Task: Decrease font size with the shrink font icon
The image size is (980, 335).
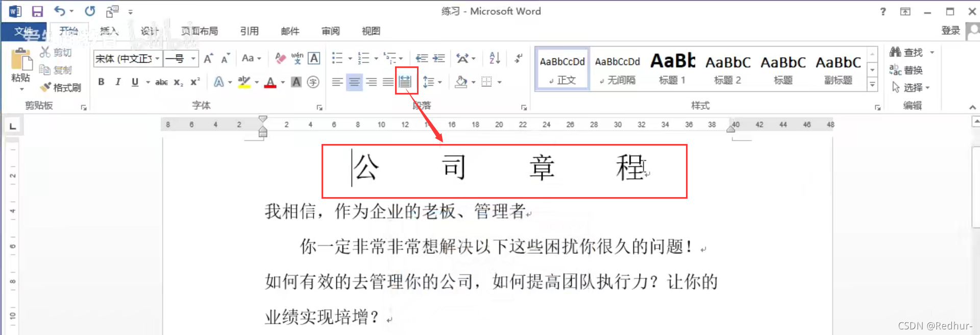Action: point(225,58)
